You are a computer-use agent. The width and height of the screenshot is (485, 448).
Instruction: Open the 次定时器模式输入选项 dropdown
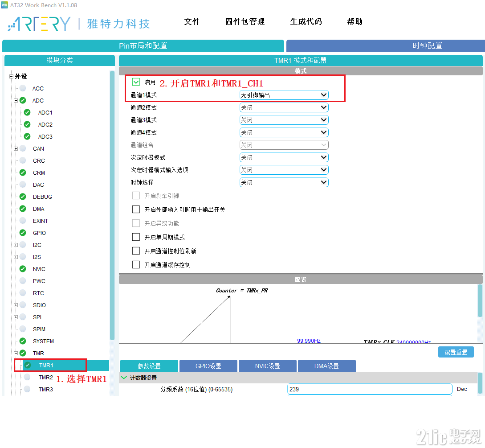pyautogui.click(x=284, y=170)
